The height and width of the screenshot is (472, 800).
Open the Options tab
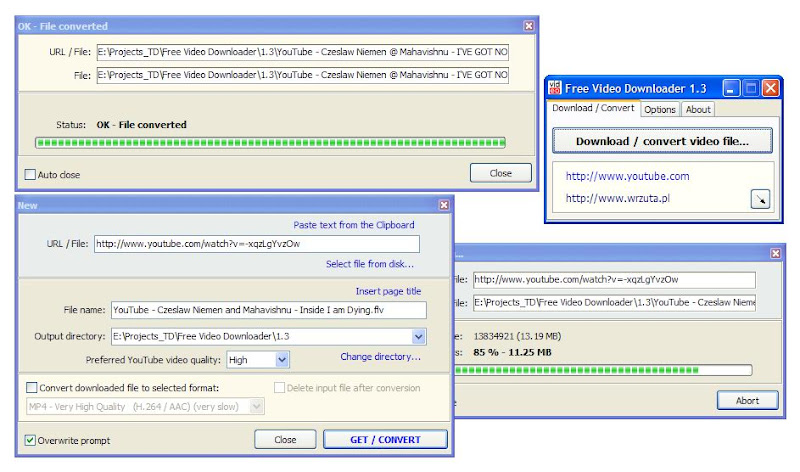click(660, 109)
